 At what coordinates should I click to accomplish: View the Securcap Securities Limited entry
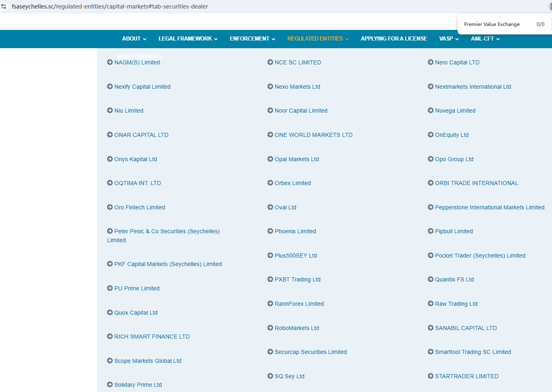point(311,352)
